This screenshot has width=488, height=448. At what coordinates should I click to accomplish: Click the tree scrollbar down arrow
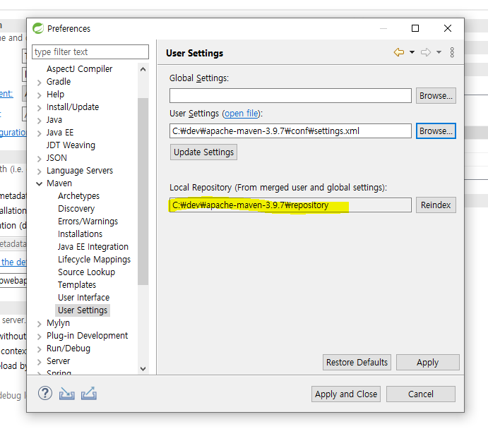pos(143,368)
